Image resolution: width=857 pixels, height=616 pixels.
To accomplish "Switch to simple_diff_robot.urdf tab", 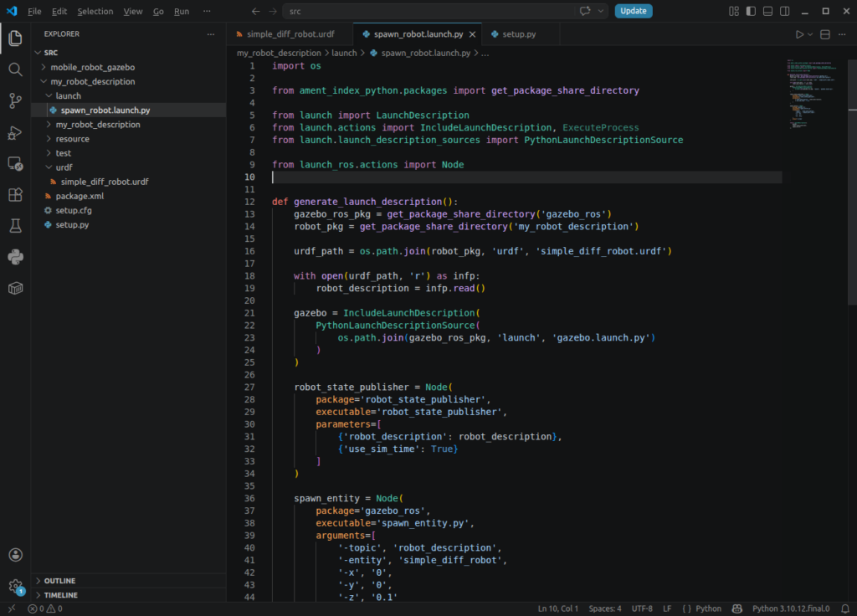I will point(290,34).
